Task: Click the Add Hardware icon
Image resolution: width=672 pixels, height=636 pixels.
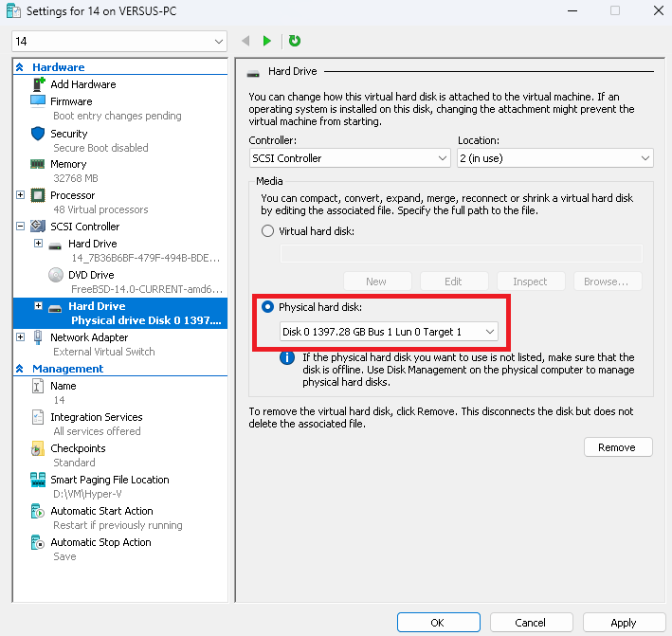Action: [39, 84]
